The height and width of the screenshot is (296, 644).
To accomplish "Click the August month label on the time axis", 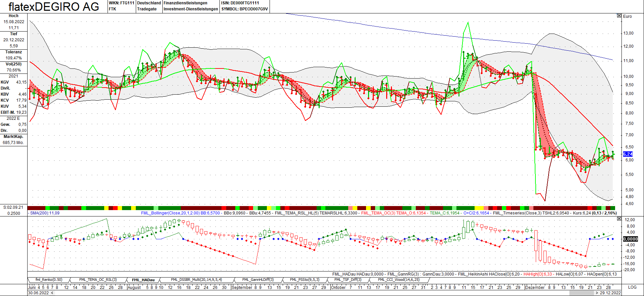I will tap(134, 287).
